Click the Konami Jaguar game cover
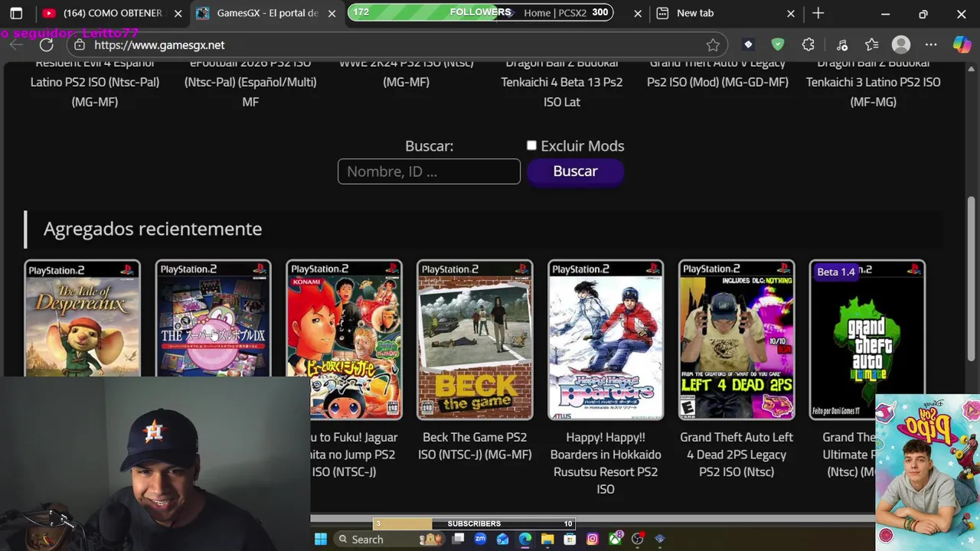The image size is (980, 551). (x=344, y=340)
